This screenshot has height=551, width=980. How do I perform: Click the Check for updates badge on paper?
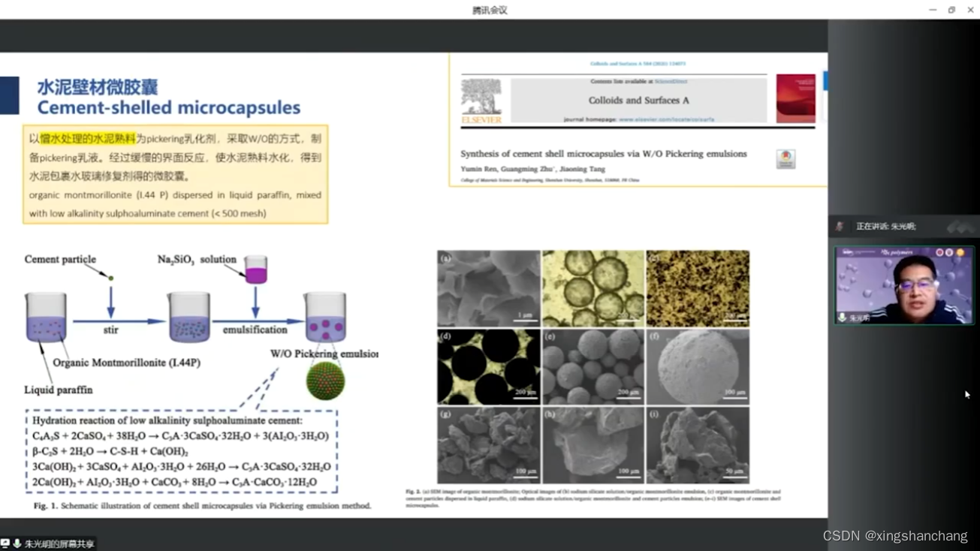(786, 158)
